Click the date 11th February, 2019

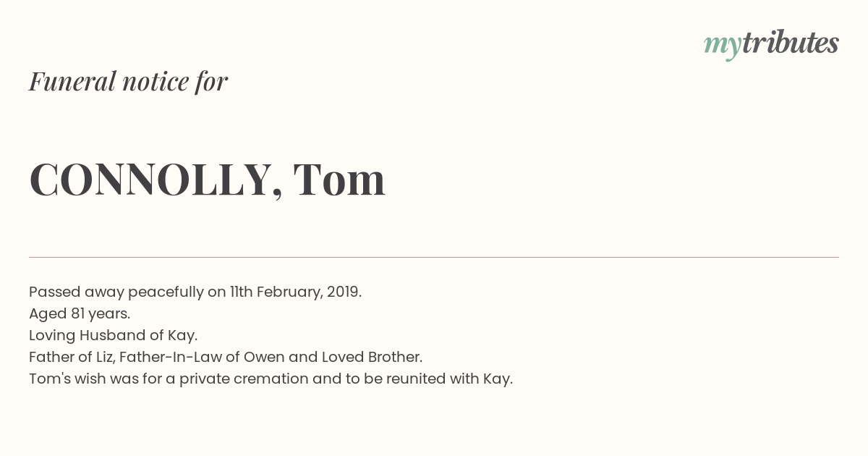pyautogui.click(x=296, y=292)
